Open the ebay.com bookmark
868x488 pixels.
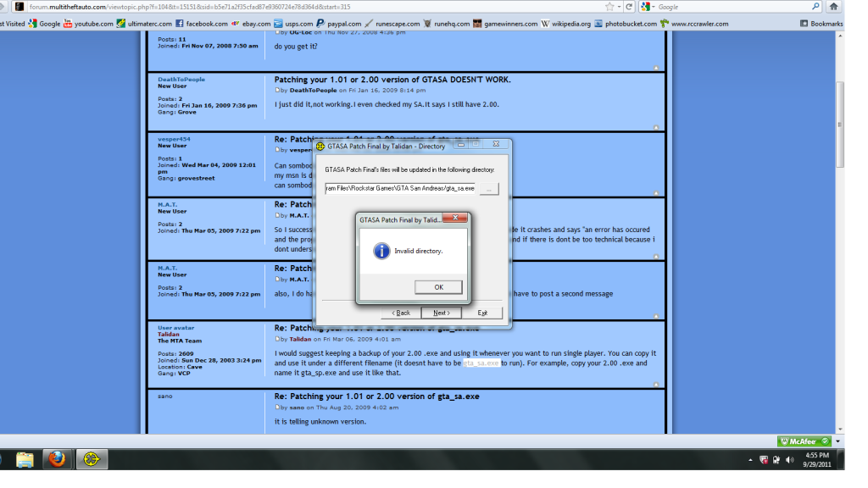click(x=251, y=24)
